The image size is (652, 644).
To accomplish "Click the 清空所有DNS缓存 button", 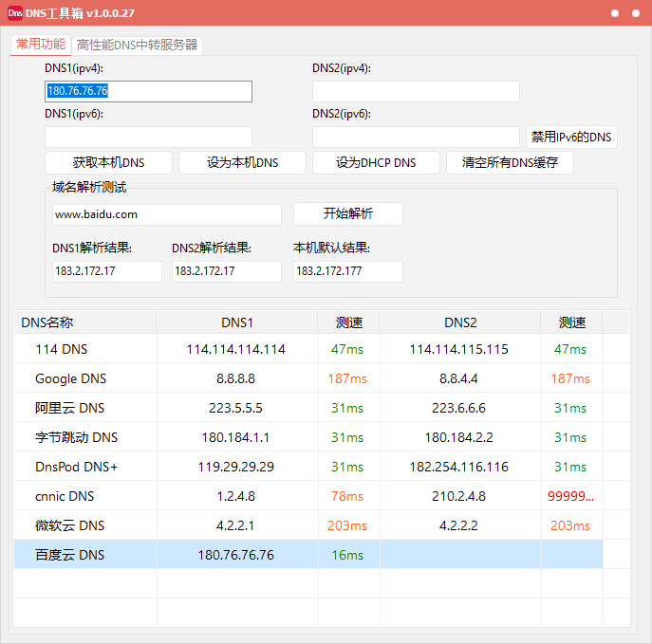I will coord(510,162).
